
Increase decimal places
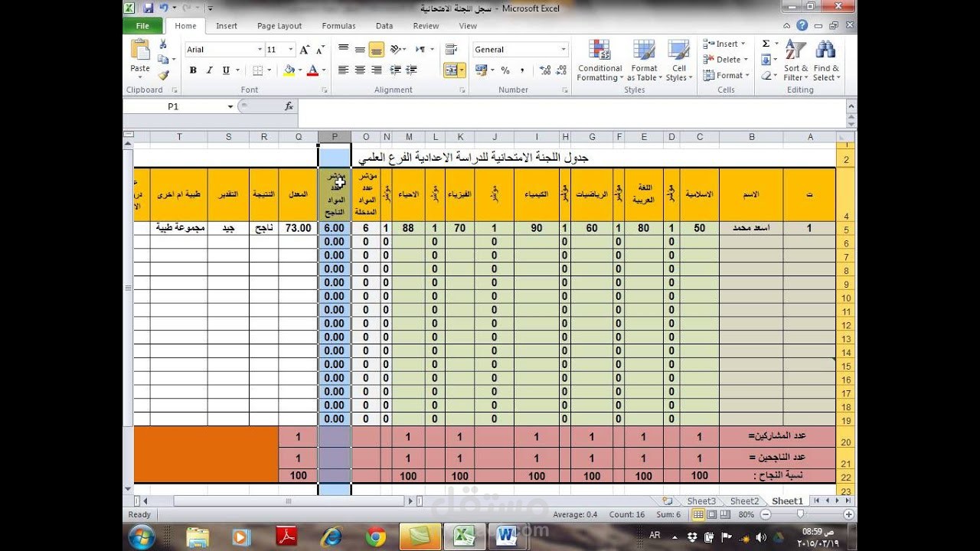coord(544,70)
